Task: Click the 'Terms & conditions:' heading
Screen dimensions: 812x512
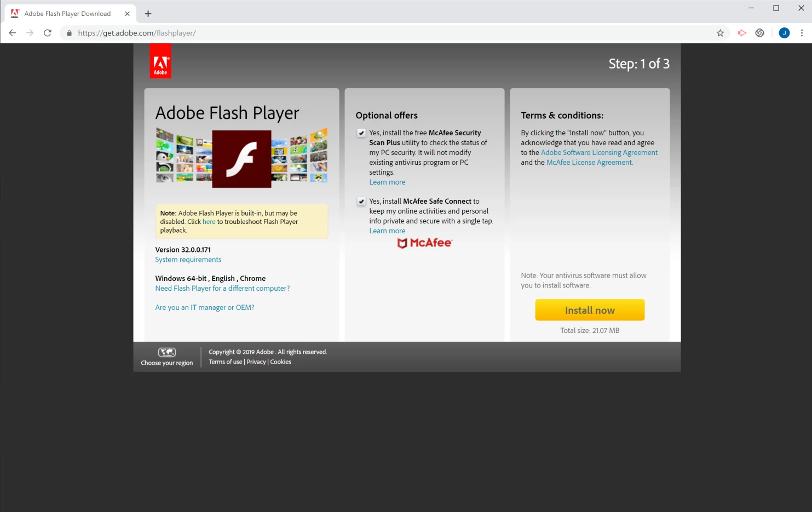Action: [x=562, y=116]
